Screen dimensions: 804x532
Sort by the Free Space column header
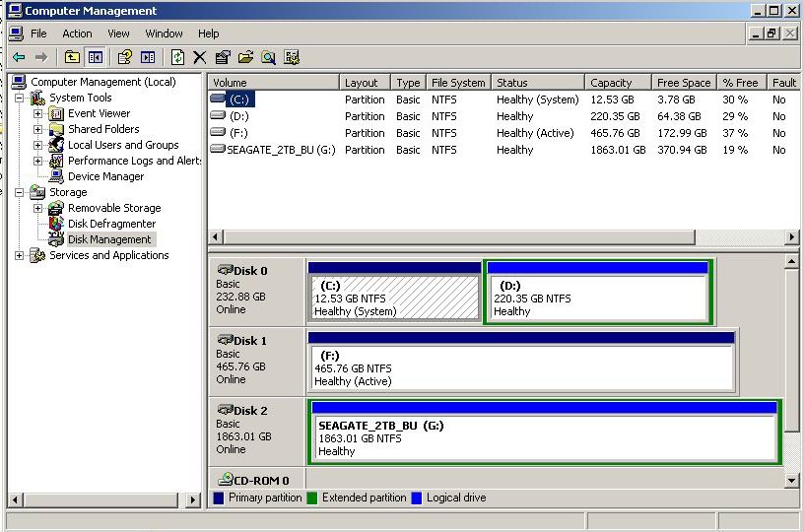click(x=684, y=83)
